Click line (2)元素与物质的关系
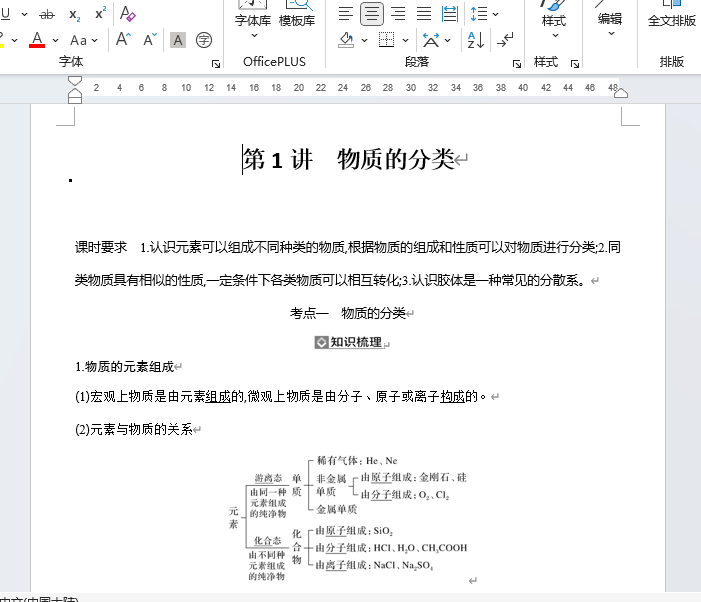Screen dimensions: 701x602 [x=134, y=429]
